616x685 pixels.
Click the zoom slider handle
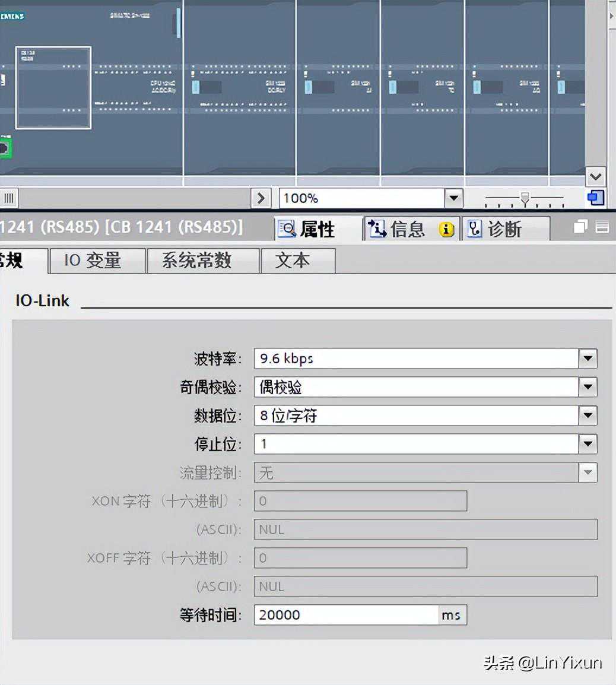(525, 198)
